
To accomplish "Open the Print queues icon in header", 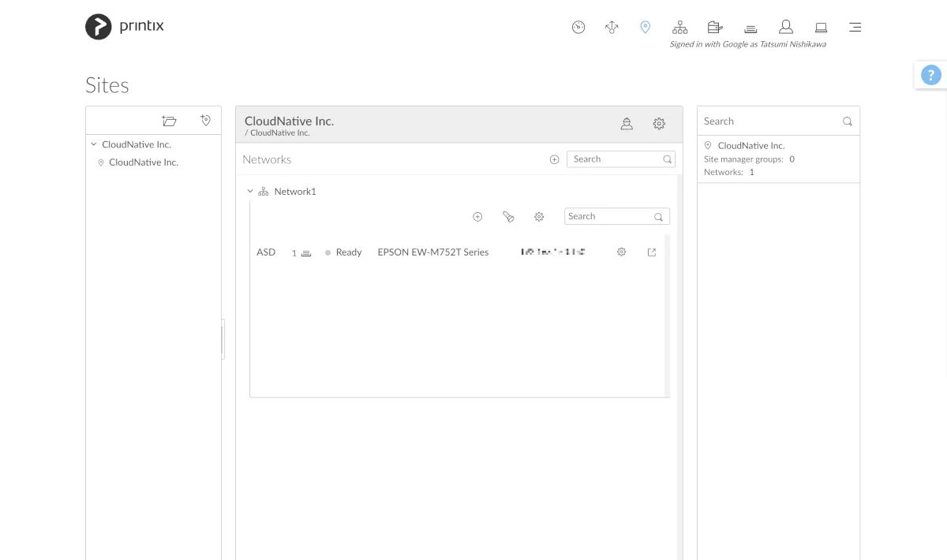I will [x=750, y=28].
